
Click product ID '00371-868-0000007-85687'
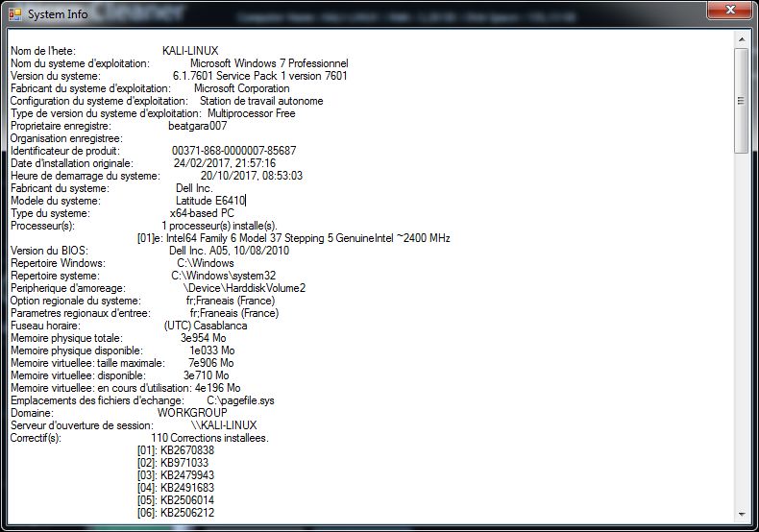click(x=233, y=151)
